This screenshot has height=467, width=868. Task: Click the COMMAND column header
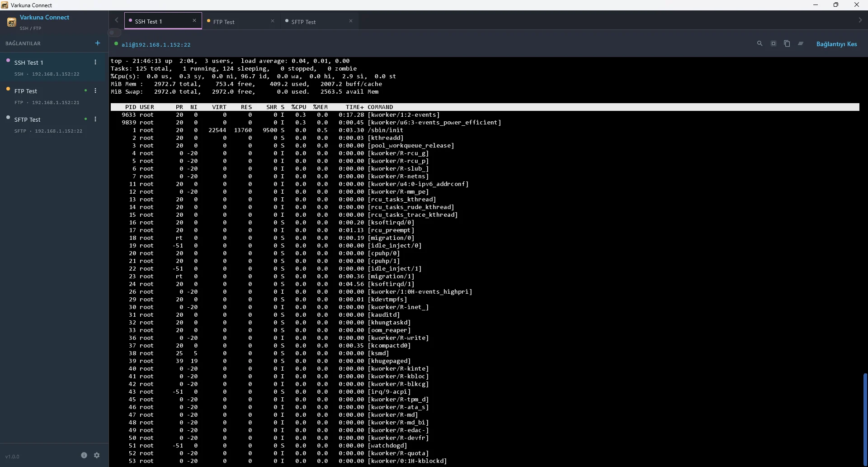(x=380, y=107)
